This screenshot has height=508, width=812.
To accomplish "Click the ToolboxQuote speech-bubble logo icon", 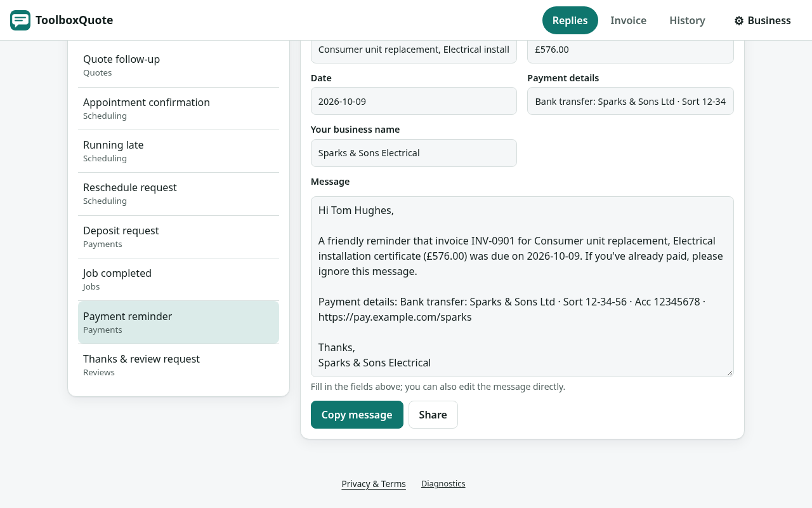I will click(20, 20).
